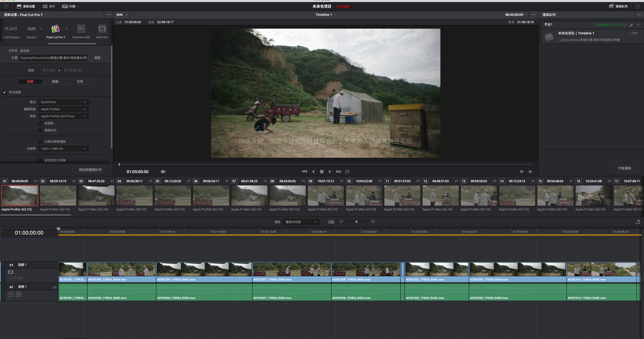The image size is (644, 339).
Task: Click the stop playback button
Action: tap(321, 172)
